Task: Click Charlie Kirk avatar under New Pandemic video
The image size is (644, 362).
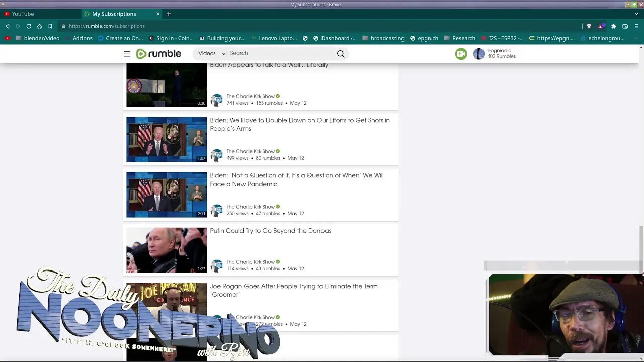Action: [216, 210]
